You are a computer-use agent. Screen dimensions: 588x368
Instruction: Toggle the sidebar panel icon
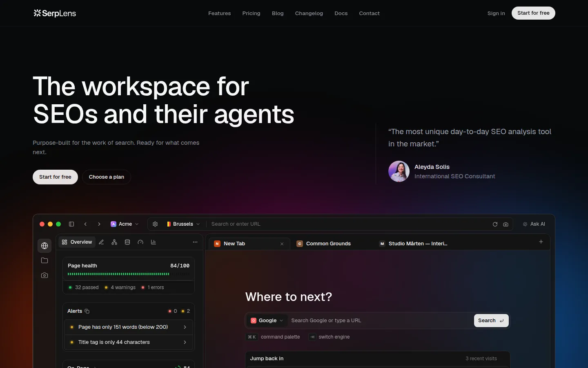click(71, 224)
